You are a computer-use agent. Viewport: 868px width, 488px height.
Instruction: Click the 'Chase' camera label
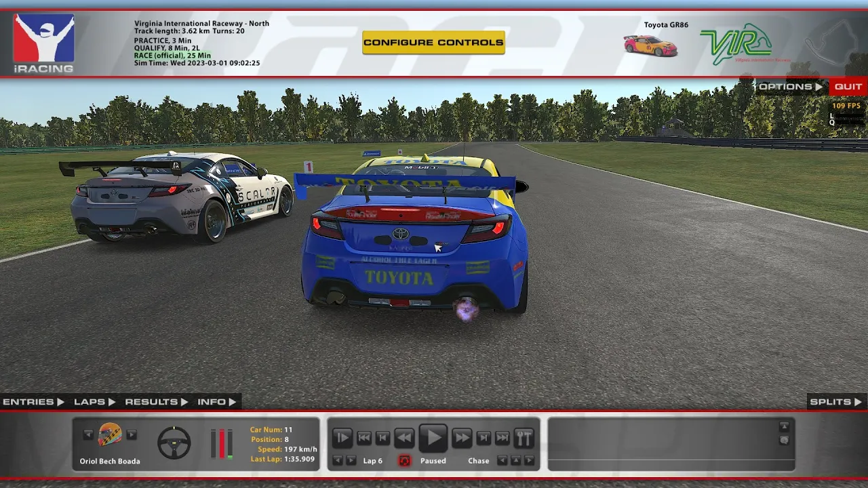coord(478,461)
